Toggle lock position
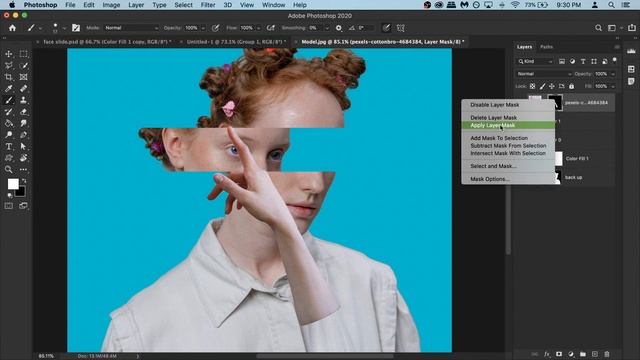 coord(552,86)
